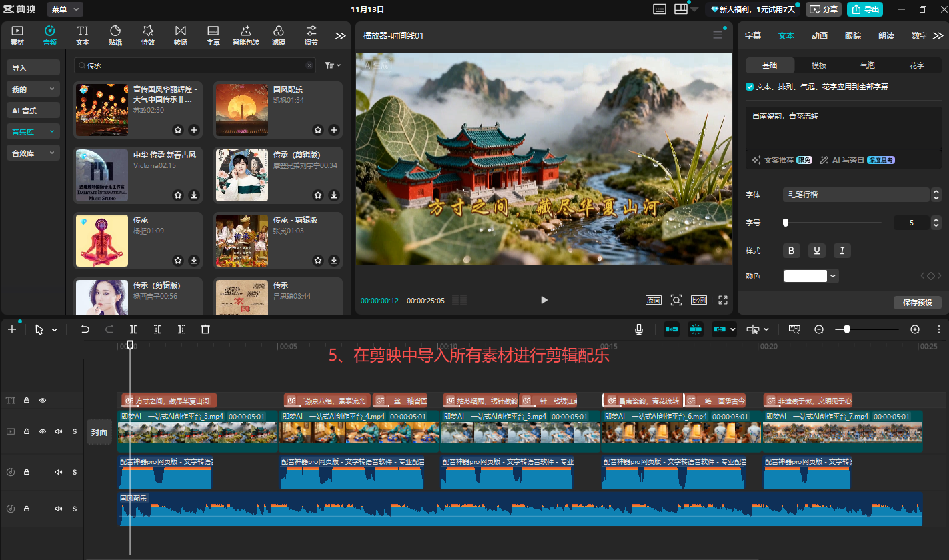This screenshot has height=560, width=949.
Task: Open the text color dropdown
Action: tap(832, 275)
